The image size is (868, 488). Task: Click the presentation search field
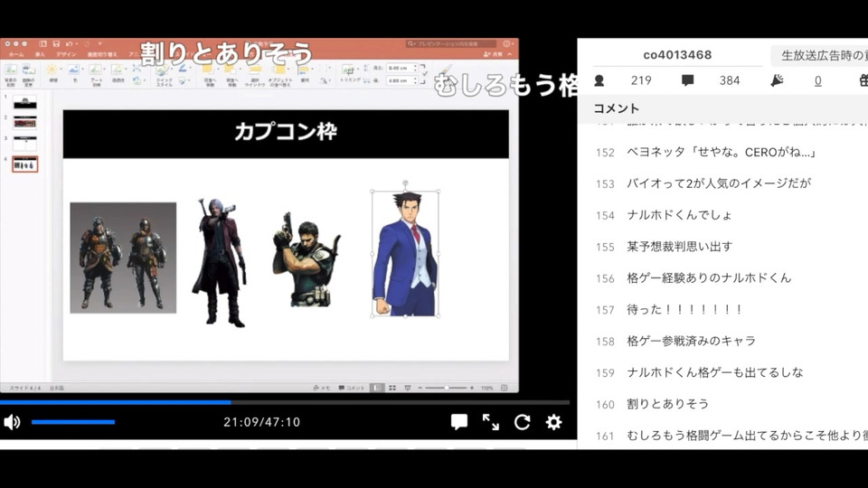(451, 43)
